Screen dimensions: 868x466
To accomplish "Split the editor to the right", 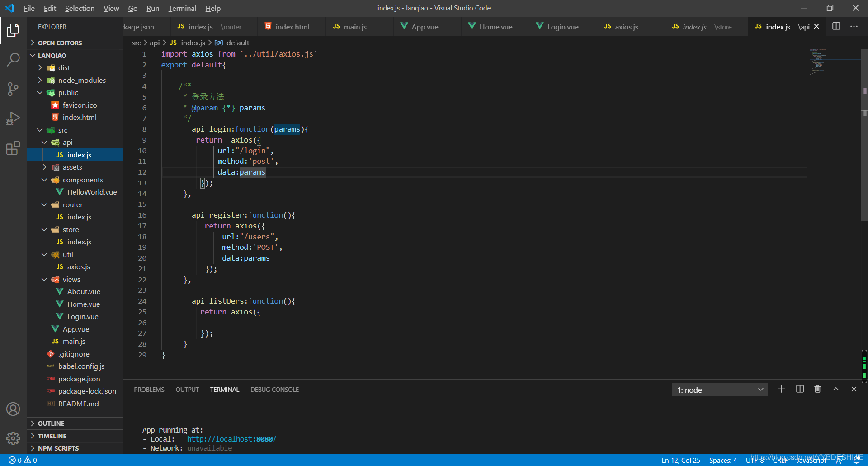I will click(x=836, y=26).
